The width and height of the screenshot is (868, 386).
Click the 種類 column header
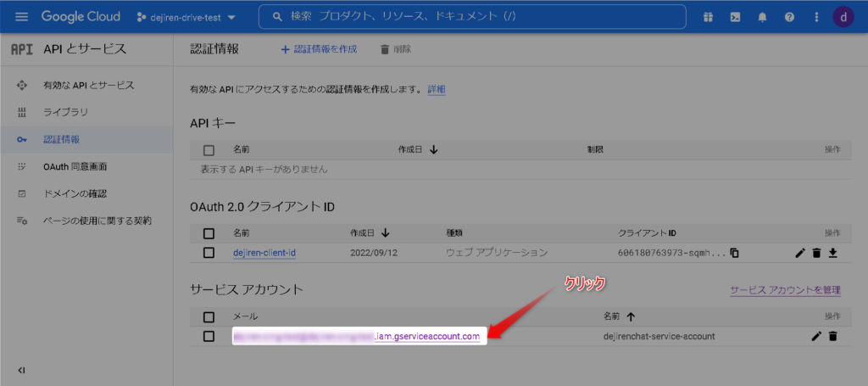tap(454, 232)
